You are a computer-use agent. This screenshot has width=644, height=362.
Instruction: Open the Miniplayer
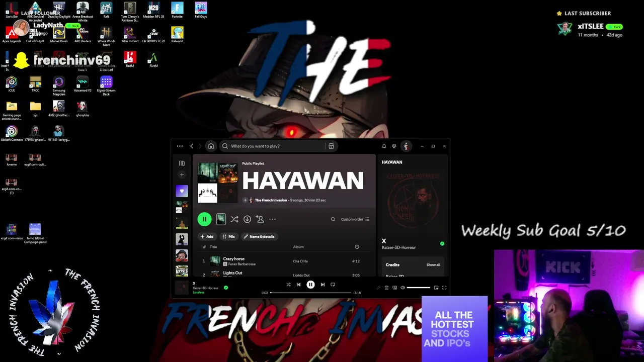point(436,288)
